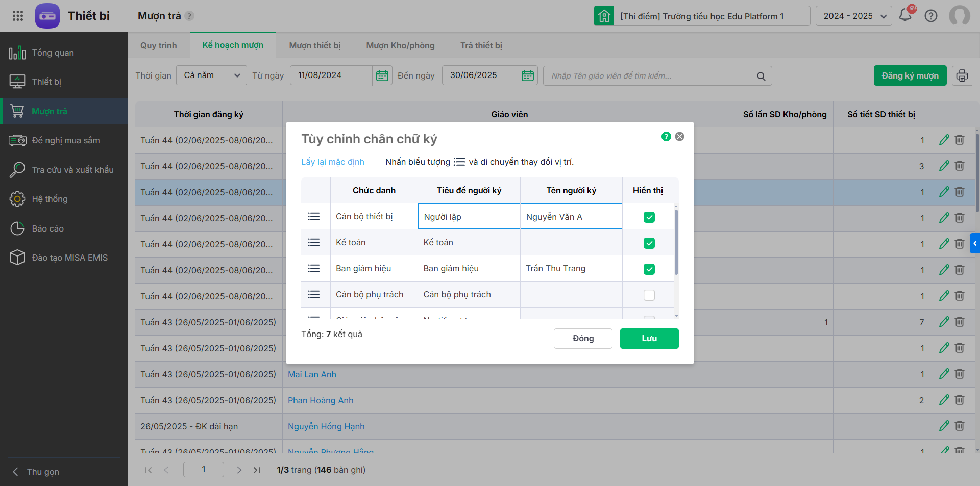Click search magnifier in teacher search box
Image resolution: width=980 pixels, height=486 pixels.
click(761, 76)
